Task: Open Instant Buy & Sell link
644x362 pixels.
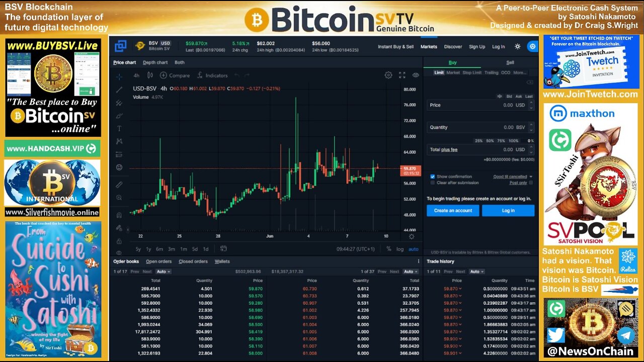Action: [395, 47]
